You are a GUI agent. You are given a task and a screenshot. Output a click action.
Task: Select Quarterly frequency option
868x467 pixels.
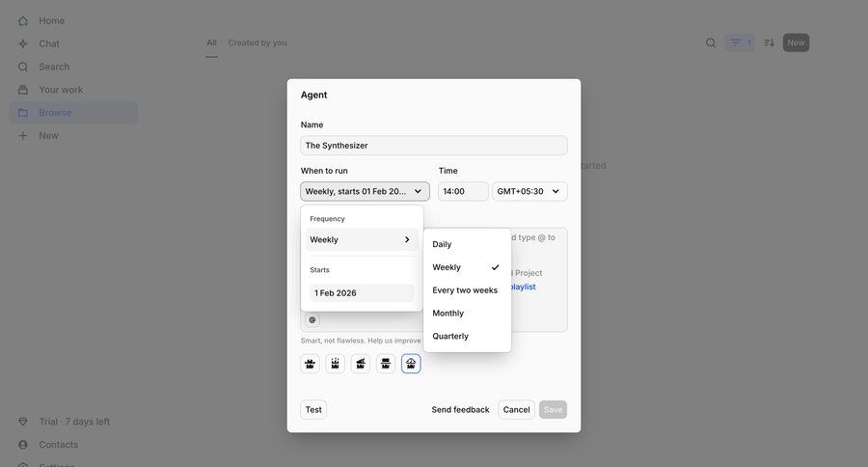[x=467, y=337]
